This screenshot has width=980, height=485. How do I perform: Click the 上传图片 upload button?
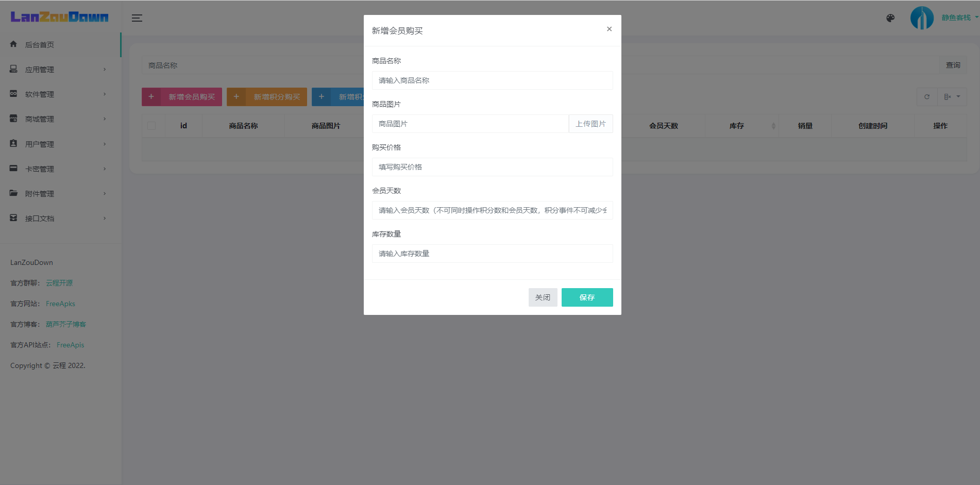(590, 124)
